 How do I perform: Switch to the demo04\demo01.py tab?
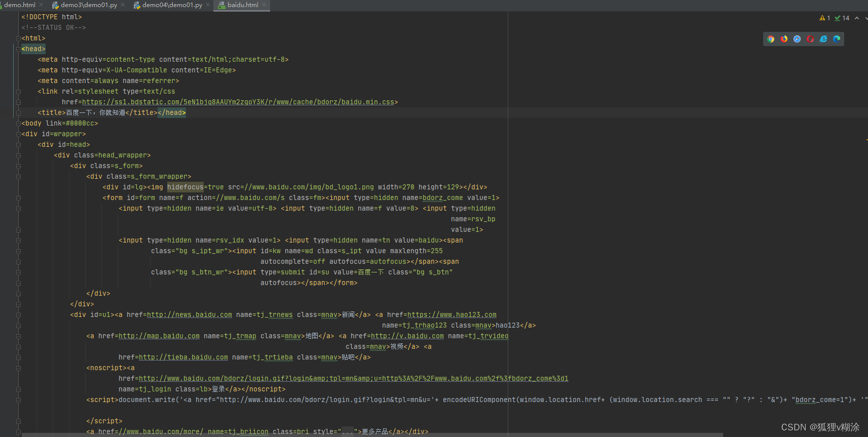(172, 5)
